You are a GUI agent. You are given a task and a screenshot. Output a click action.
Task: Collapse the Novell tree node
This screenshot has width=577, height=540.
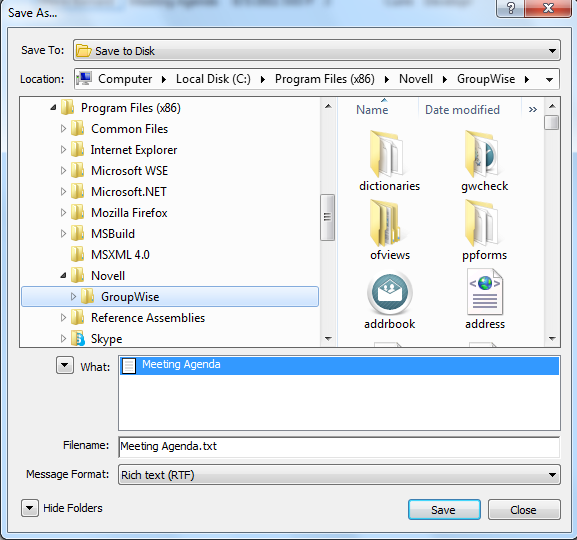[x=63, y=275]
